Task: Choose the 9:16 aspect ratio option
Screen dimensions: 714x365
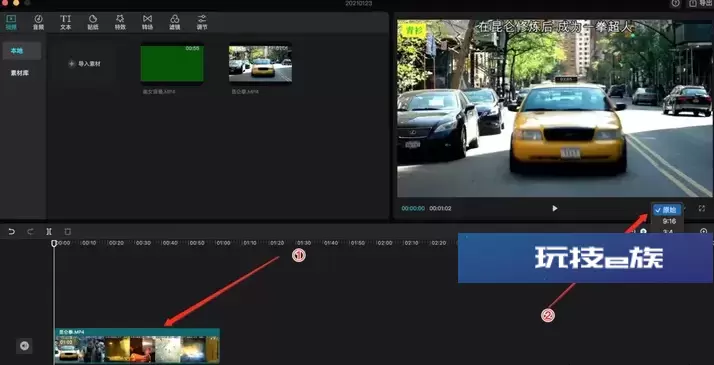Action: [669, 222]
